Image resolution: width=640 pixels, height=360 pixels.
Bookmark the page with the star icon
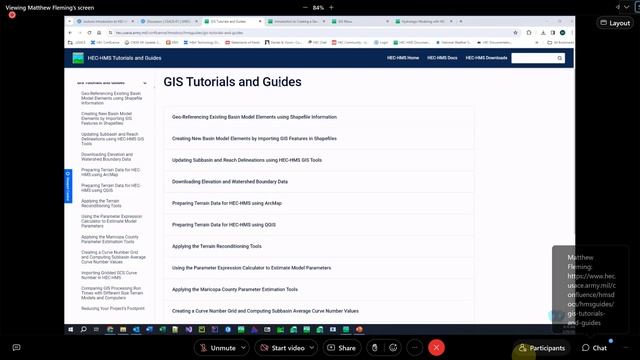pyautogui.click(x=516, y=33)
